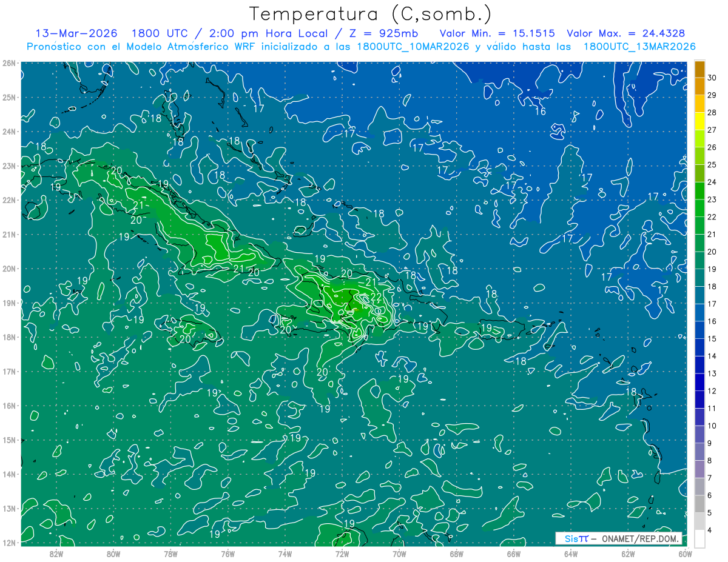Click the '20N' latitude label
Screen dimensions: 728x562
click(x=8, y=269)
